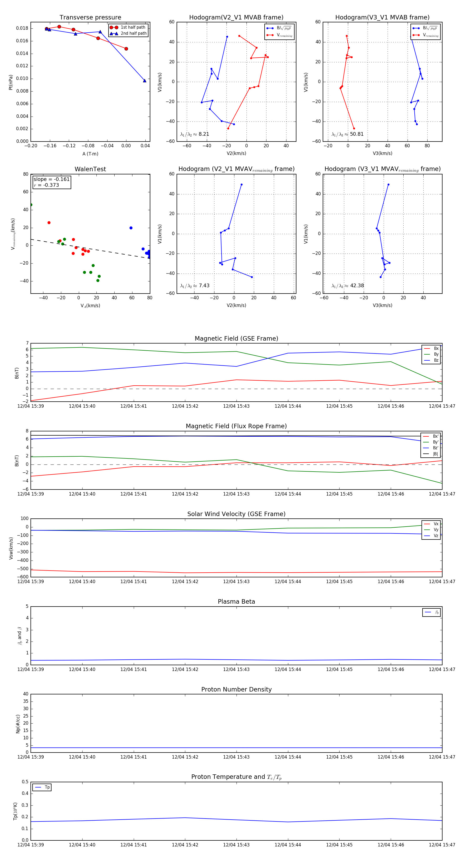Click the "Magnetic Field (GSE Frame)" title
Image resolution: width=473 pixels, height=868 pixels.
[x=236, y=338]
